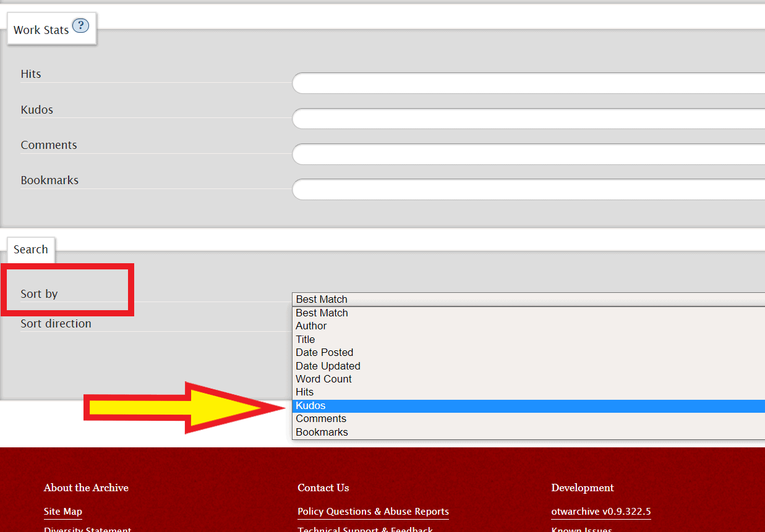Open Technical Support & Feedback
Viewport: 765px width, 532px height.
click(365, 530)
